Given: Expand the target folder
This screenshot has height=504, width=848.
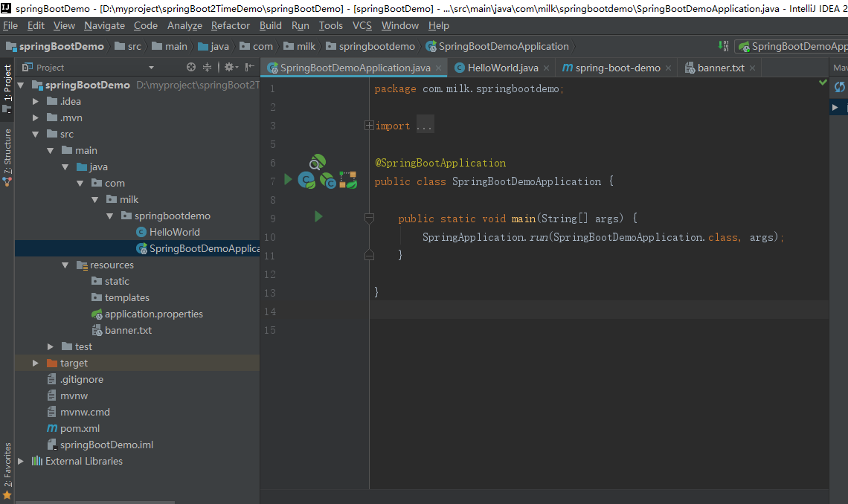Looking at the screenshot, I should coord(35,363).
